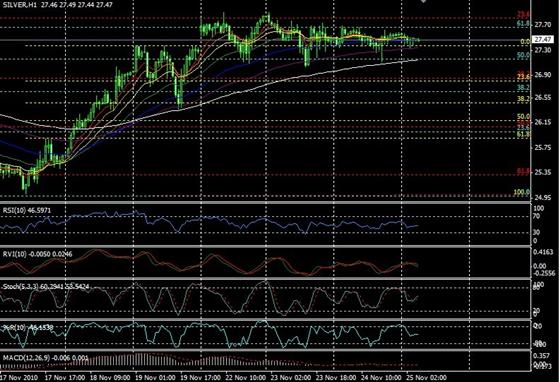
Task: Click the current price label 27.47
Action: point(543,40)
